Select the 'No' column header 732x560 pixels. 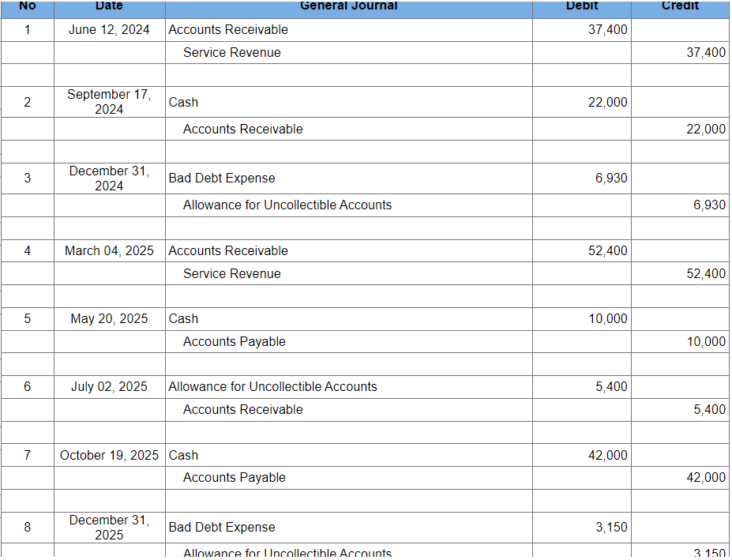point(27,6)
